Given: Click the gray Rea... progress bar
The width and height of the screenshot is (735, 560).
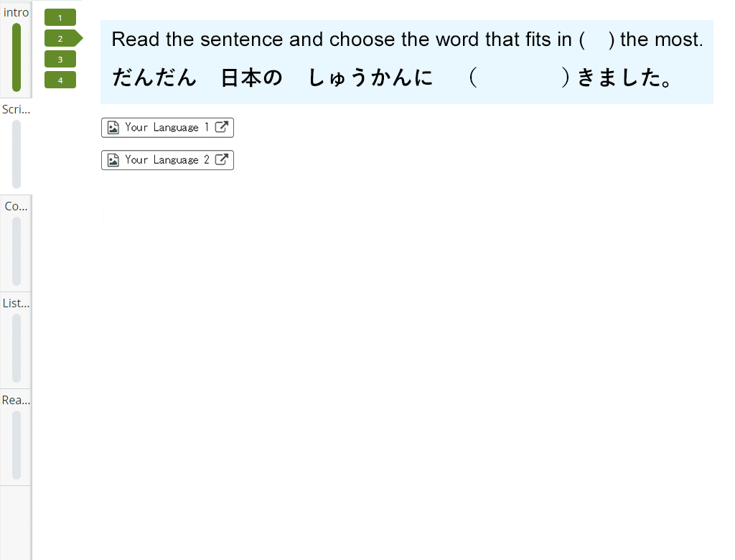Looking at the screenshot, I should coord(17,445).
